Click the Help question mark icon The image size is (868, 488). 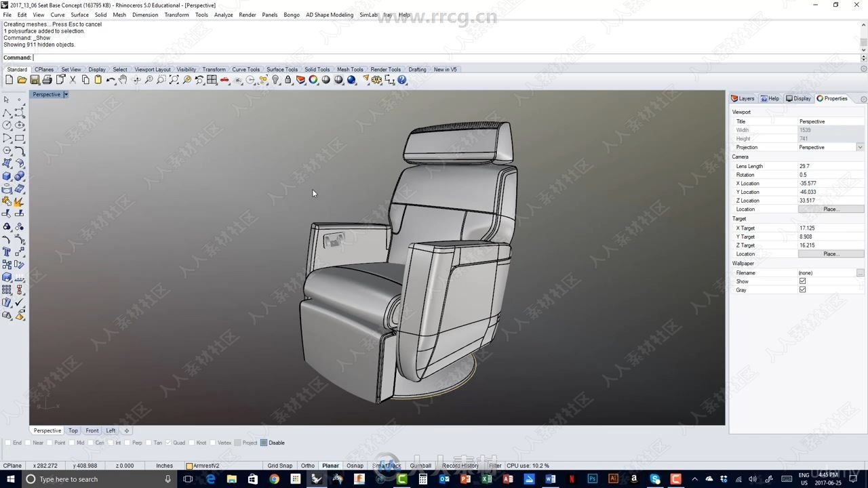tap(402, 80)
